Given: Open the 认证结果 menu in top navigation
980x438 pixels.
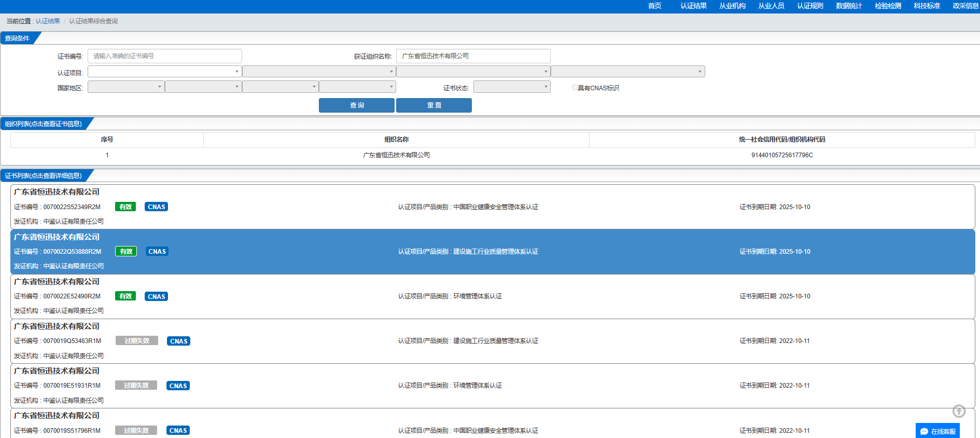Looking at the screenshot, I should [x=693, y=6].
